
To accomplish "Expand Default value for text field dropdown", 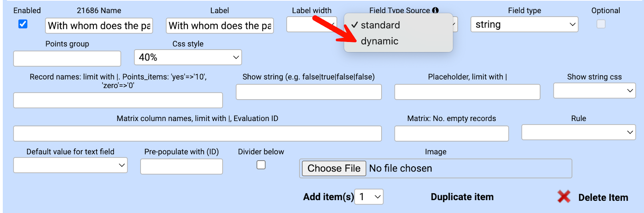I will [x=70, y=165].
